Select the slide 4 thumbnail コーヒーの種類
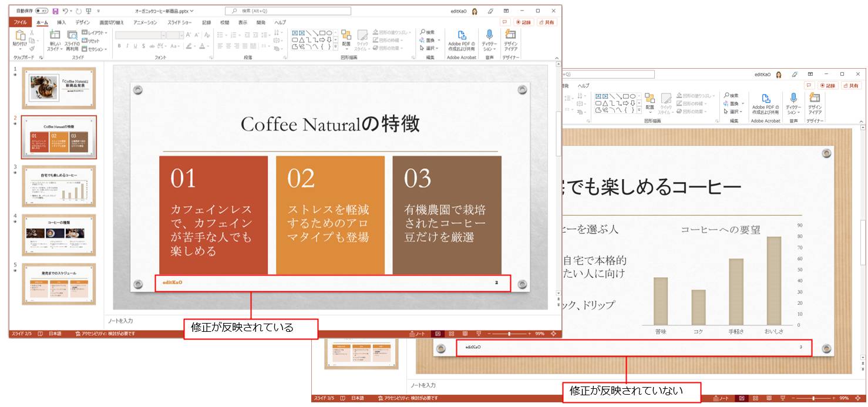Screen dimensions: 868x407 (59, 235)
